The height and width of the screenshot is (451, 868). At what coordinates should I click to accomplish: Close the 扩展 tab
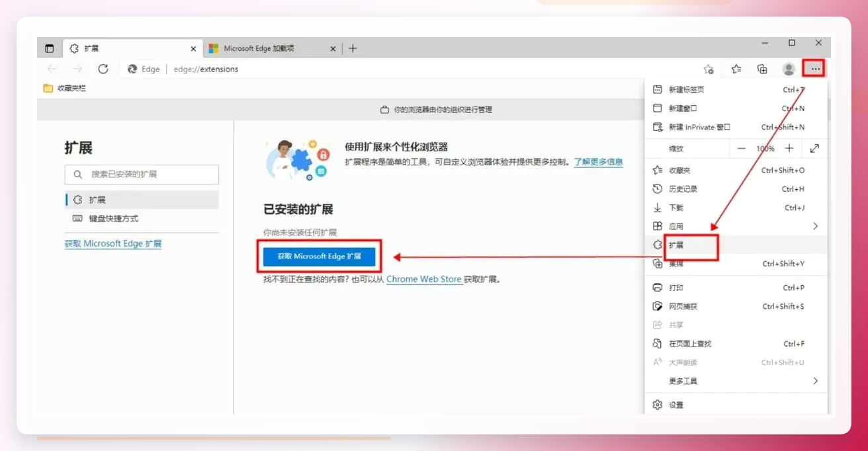pyautogui.click(x=193, y=49)
